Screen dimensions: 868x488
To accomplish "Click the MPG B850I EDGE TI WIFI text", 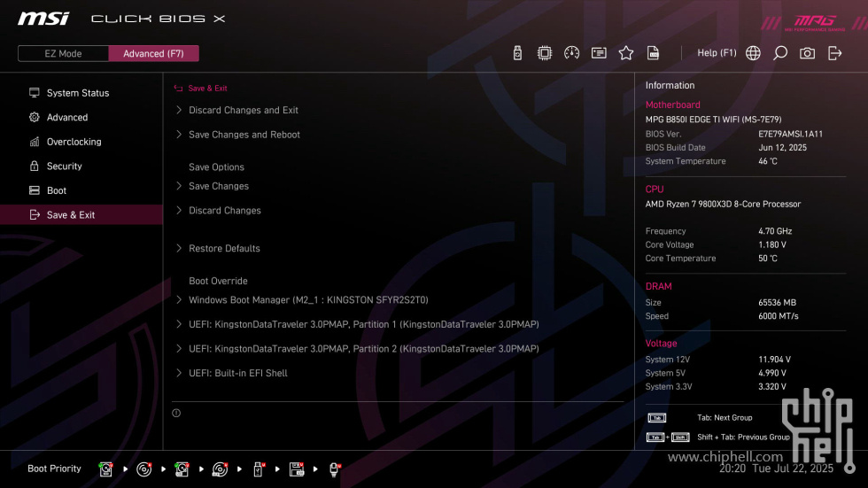I will pos(714,120).
